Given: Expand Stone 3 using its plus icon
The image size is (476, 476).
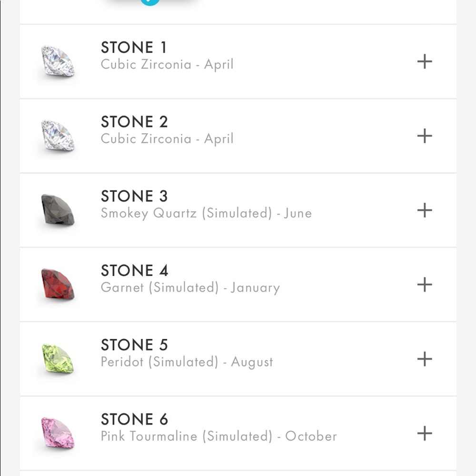Looking at the screenshot, I should [x=425, y=210].
